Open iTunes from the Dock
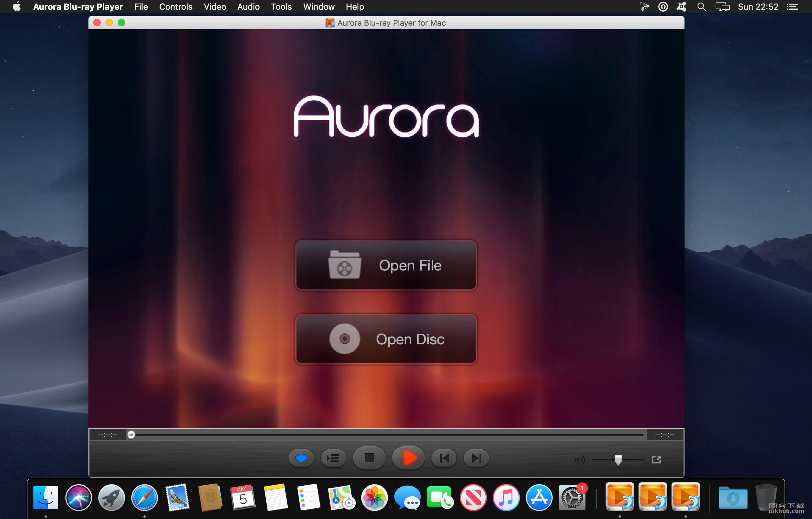The height and width of the screenshot is (519, 812). pos(506,497)
